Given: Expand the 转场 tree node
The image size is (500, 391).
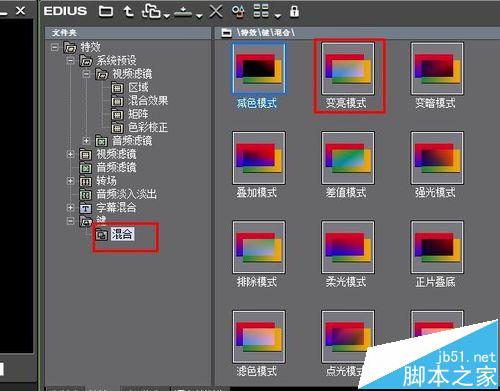Looking at the screenshot, I should [x=71, y=181].
